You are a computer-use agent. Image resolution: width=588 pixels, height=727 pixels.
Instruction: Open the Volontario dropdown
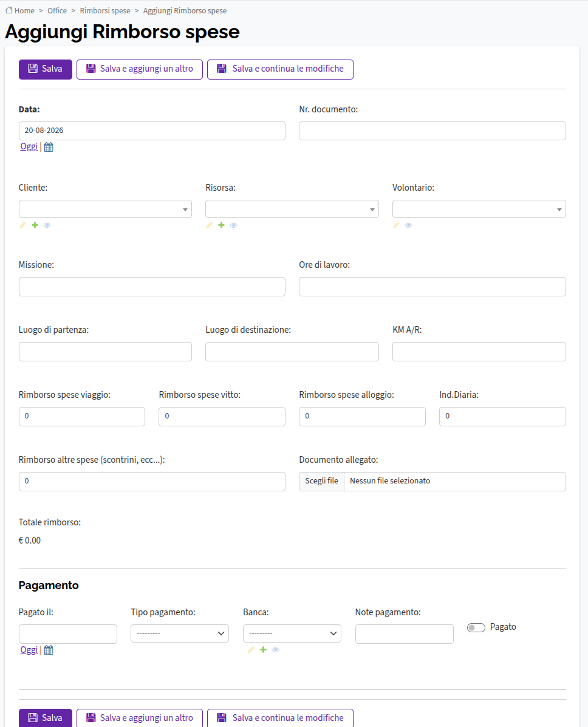[x=479, y=209]
